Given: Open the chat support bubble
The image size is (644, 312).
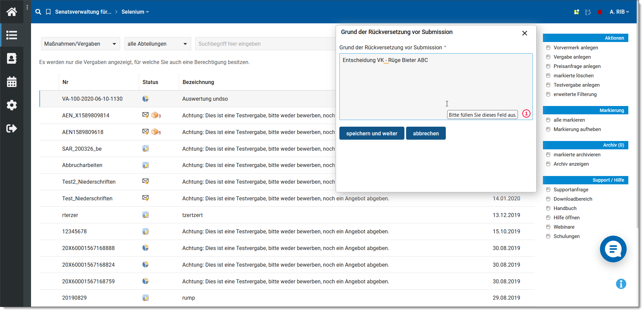Looking at the screenshot, I should click(613, 249).
